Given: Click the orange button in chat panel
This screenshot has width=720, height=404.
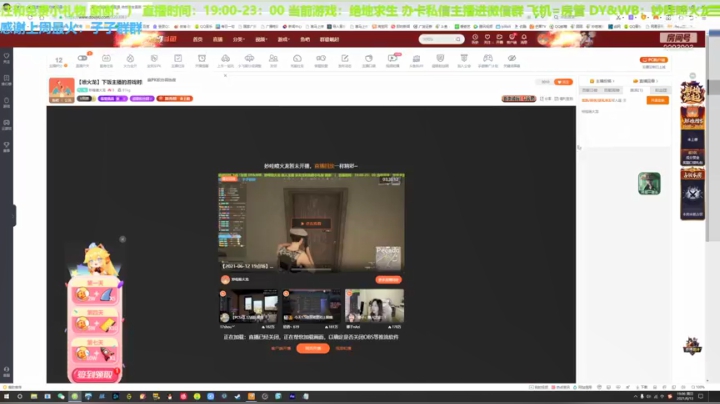Looking at the screenshot, I should point(658,100).
